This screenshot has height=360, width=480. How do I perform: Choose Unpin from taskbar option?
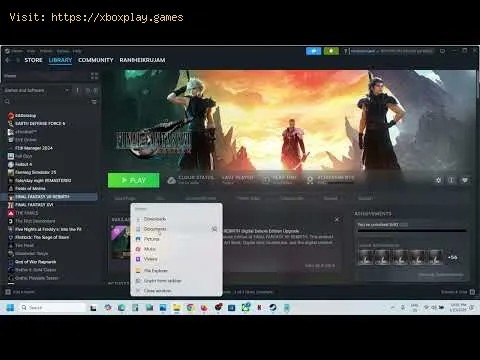(176, 281)
